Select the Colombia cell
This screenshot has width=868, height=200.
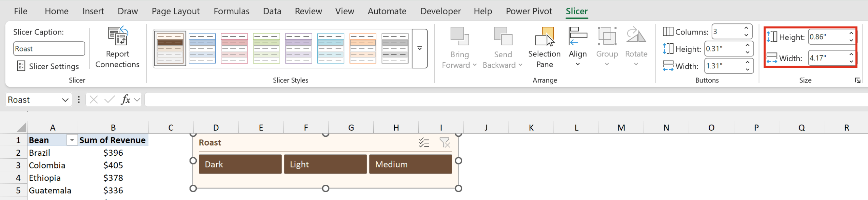(x=53, y=165)
